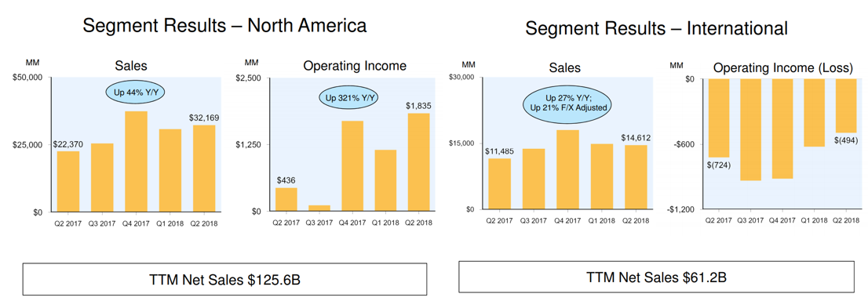The height and width of the screenshot is (301, 868).
Task: Click the small Q3 2017 operating income bar
Action: [319, 208]
